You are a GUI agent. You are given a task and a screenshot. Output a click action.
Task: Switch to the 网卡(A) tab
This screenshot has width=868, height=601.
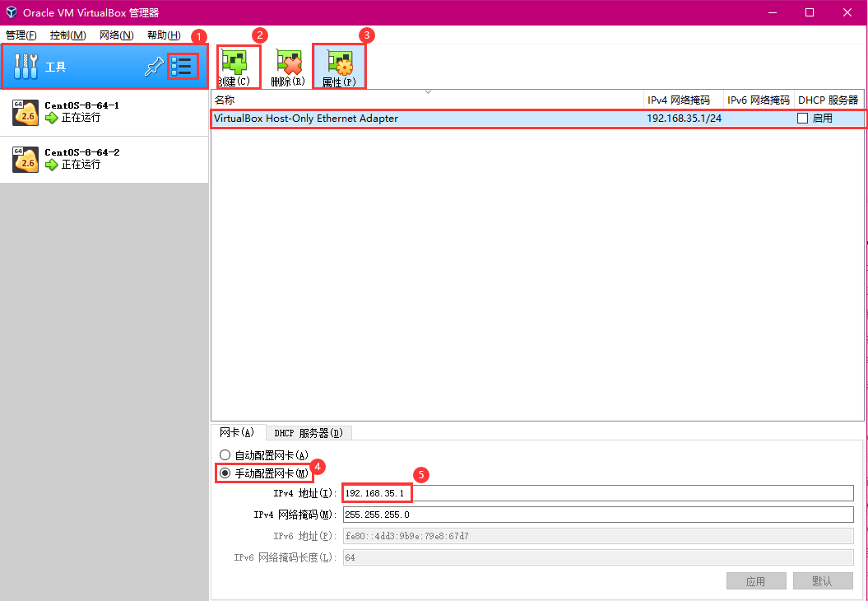click(x=238, y=432)
